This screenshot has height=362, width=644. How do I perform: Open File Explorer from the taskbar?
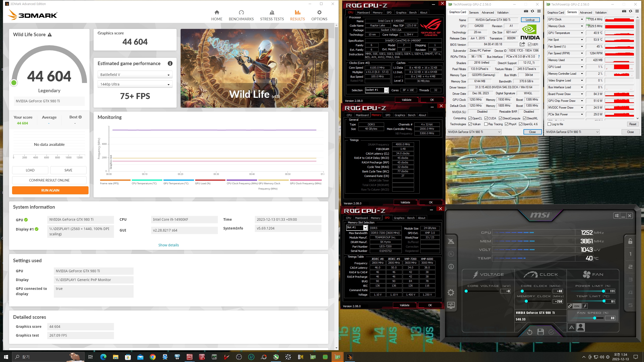115,357
